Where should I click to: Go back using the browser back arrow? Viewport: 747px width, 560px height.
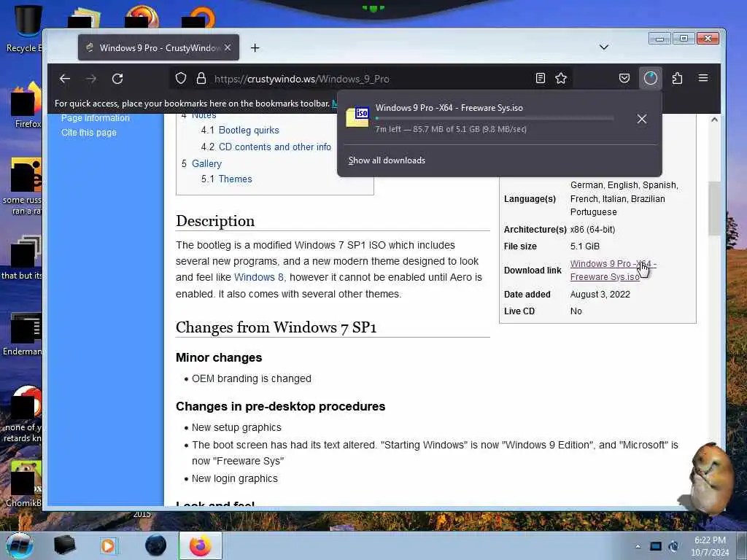click(65, 79)
